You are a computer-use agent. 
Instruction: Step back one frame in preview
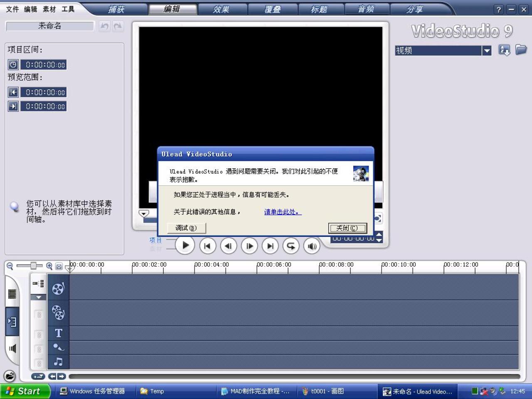coord(228,246)
